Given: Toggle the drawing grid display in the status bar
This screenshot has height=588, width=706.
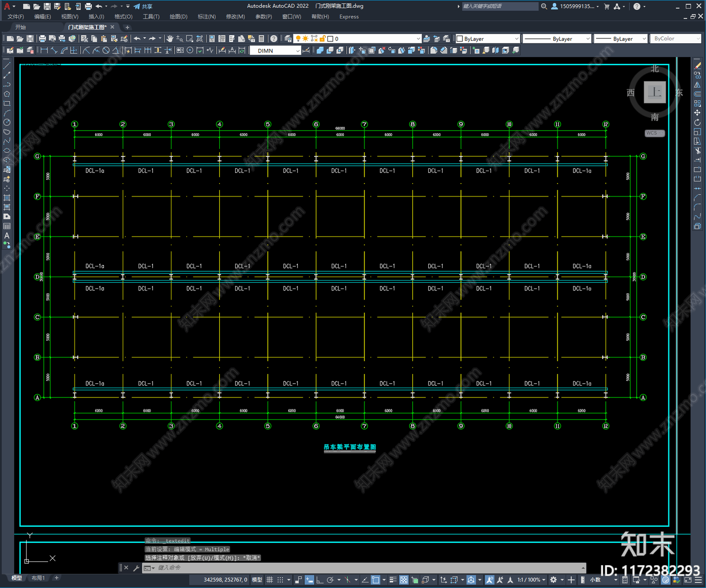Looking at the screenshot, I should [x=270, y=580].
